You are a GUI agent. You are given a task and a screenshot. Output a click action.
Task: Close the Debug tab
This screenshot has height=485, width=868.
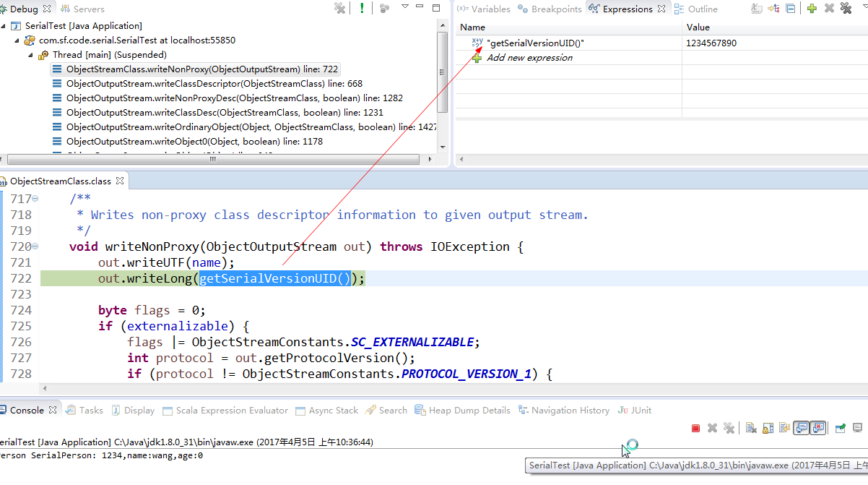point(47,9)
